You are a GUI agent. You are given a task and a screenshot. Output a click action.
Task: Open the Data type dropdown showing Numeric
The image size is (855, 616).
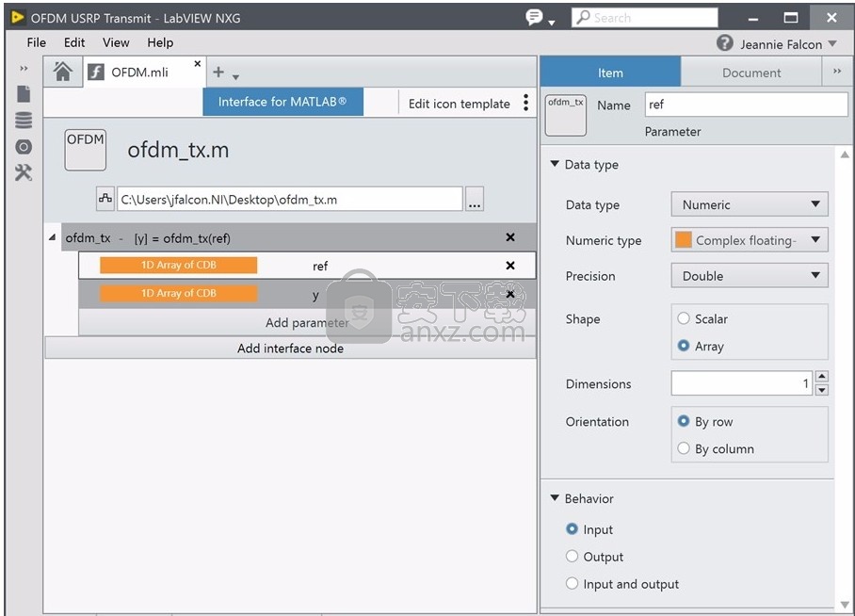coord(750,204)
